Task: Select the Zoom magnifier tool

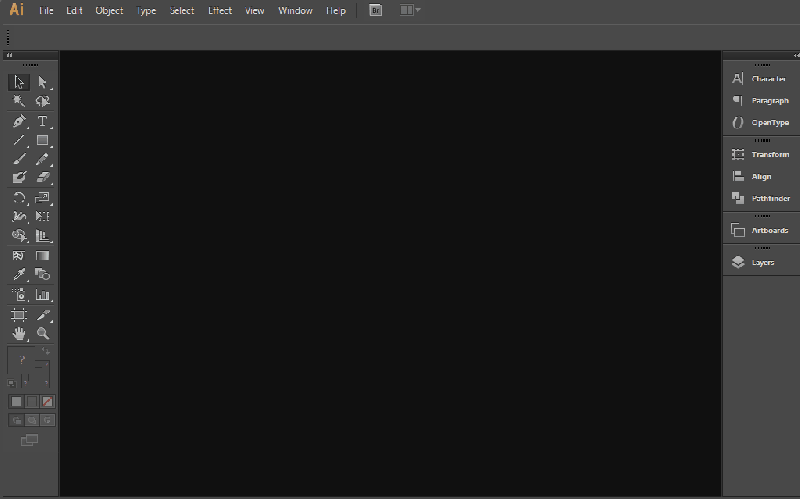Action: click(42, 334)
